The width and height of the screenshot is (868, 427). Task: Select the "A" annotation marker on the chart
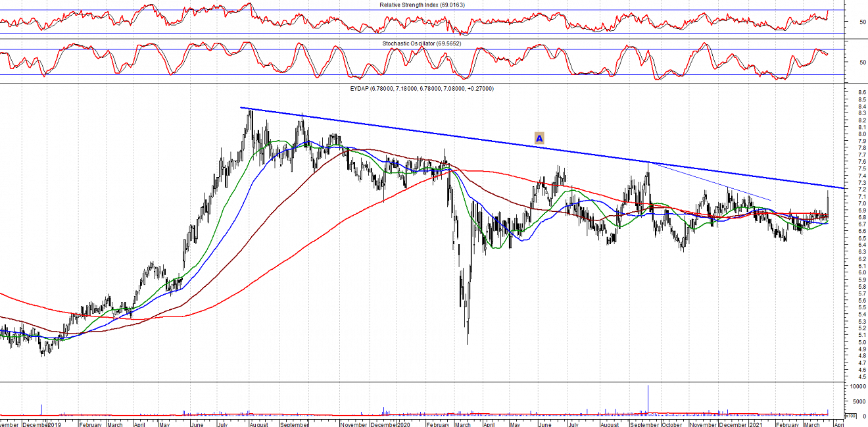point(539,138)
